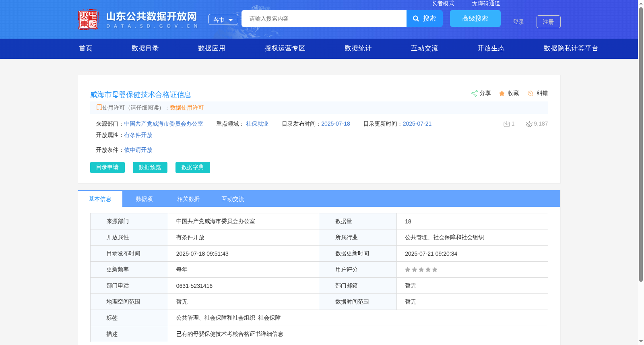
Task: Click the license bookmark icon
Action: (99, 107)
